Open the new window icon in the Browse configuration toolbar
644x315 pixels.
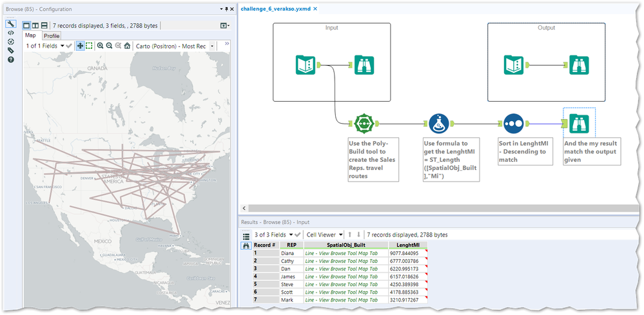224,25
